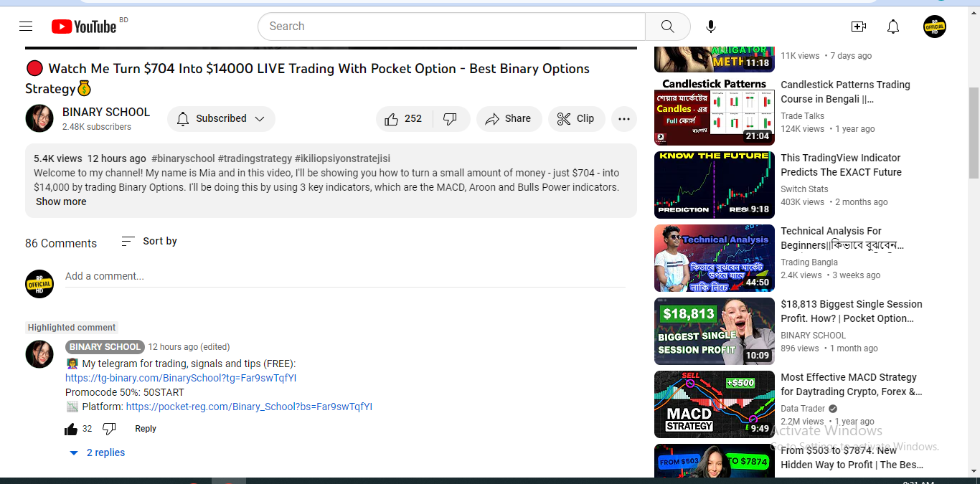Reply to the highlighted comment
980x484 pixels.
[146, 429]
